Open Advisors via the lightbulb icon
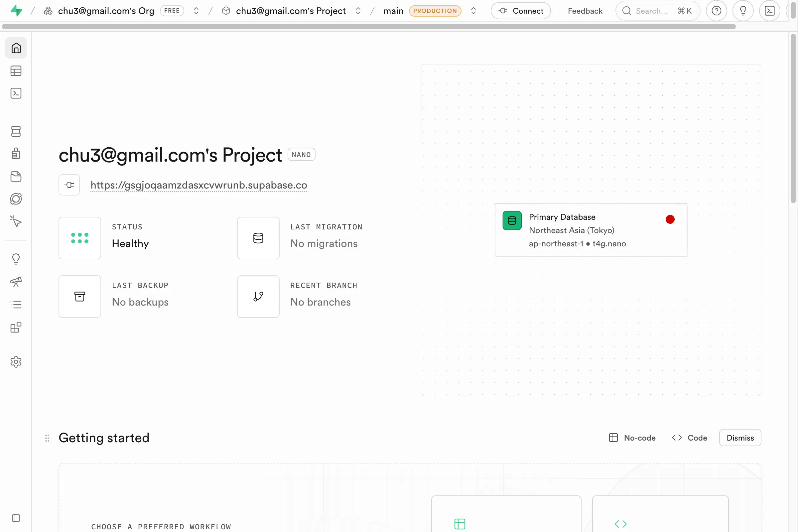 (x=16, y=259)
